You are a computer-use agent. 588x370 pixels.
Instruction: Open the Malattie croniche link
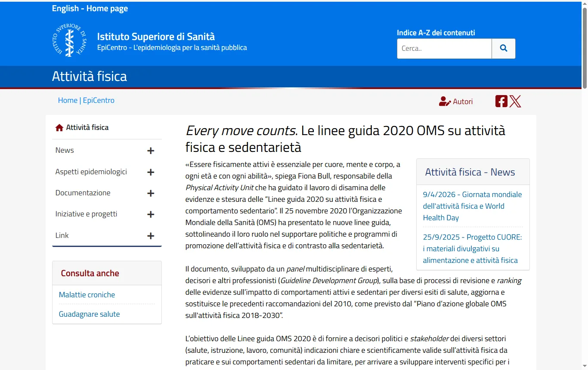coord(87,295)
